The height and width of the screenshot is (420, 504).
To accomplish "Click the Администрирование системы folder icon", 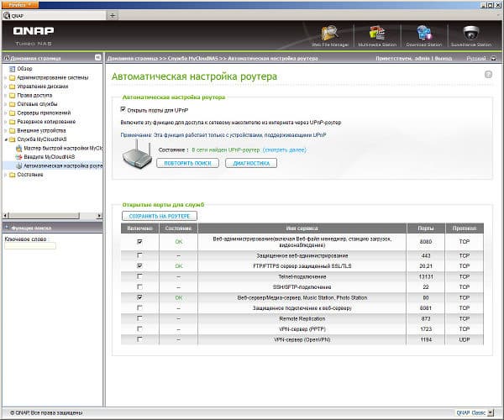I will [x=13, y=78].
